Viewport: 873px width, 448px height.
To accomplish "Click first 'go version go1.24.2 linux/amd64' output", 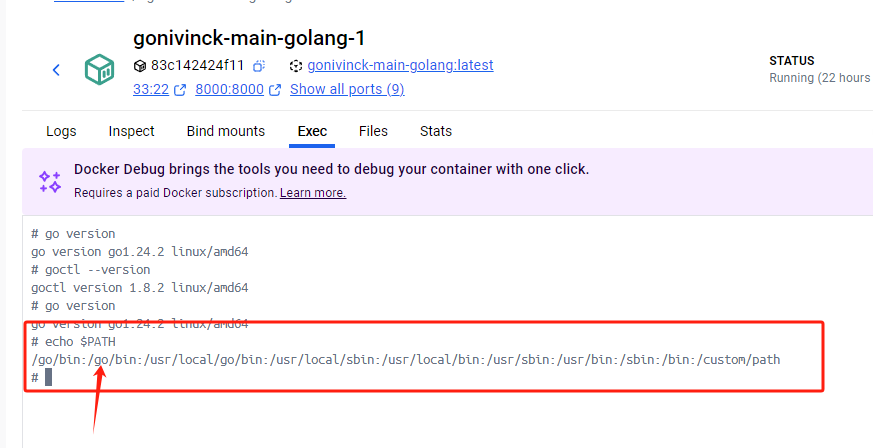I will (140, 252).
